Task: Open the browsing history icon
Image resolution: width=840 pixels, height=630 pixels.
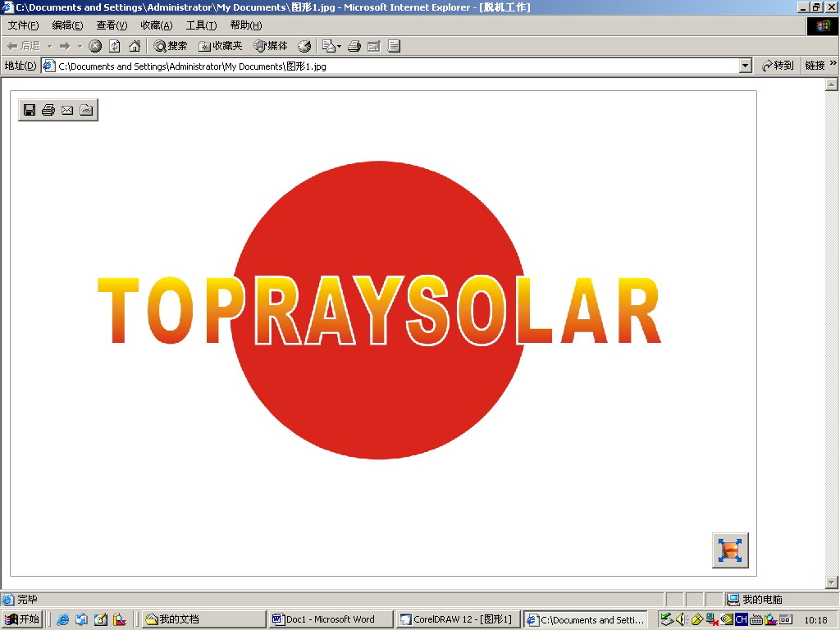Action: point(304,46)
